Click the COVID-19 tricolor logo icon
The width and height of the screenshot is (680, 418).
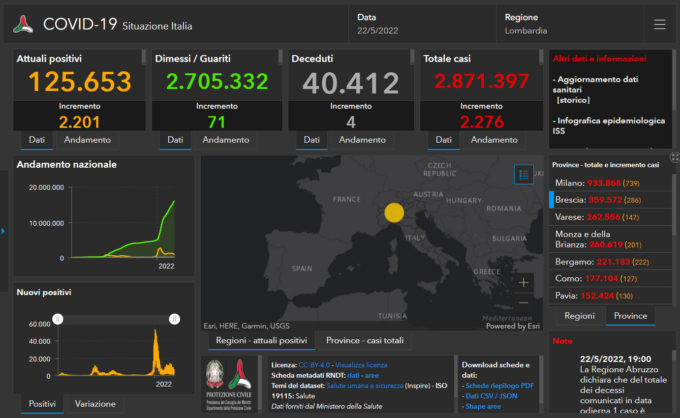coord(23,25)
